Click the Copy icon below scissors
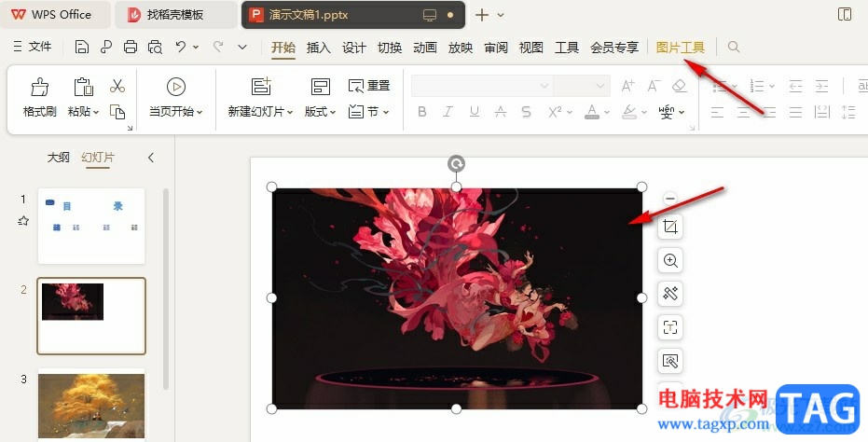Viewport: 868px width, 442px height. coord(117,112)
